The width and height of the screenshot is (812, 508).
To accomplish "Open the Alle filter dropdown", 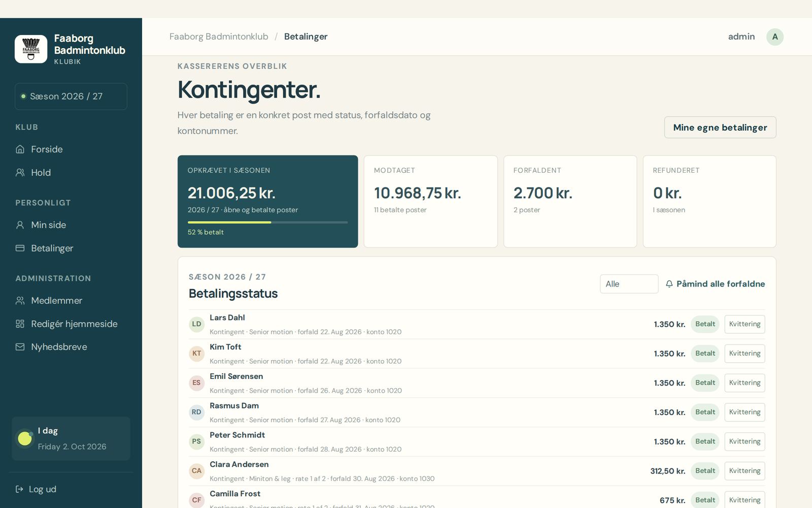I will click(629, 284).
